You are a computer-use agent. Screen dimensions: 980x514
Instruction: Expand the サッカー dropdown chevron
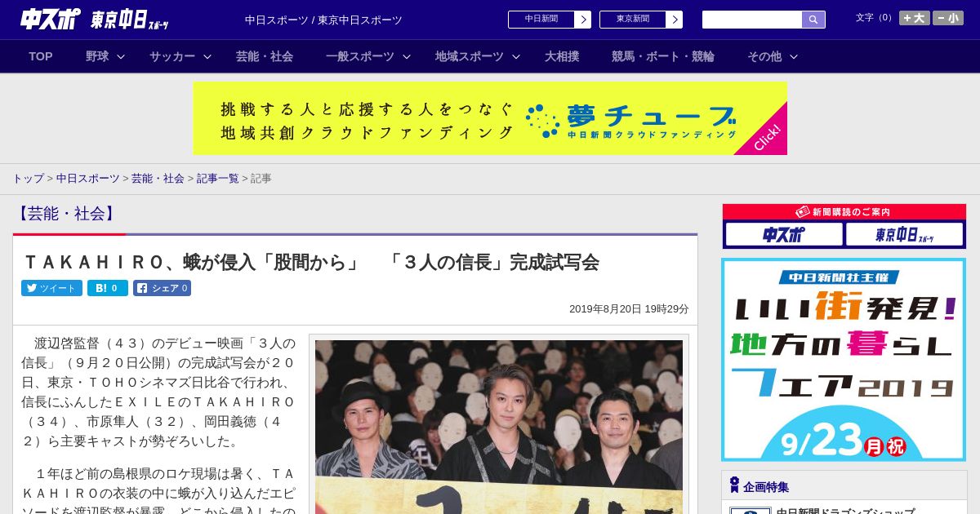(x=207, y=56)
